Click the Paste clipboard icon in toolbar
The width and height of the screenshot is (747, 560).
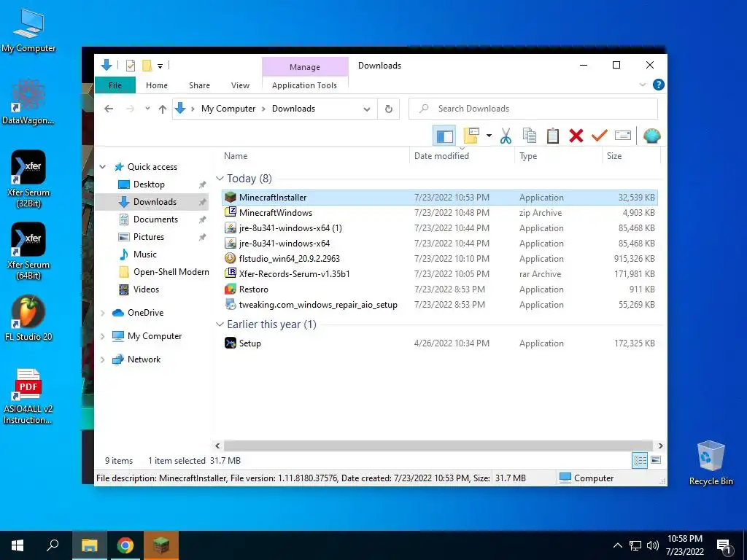[553, 136]
